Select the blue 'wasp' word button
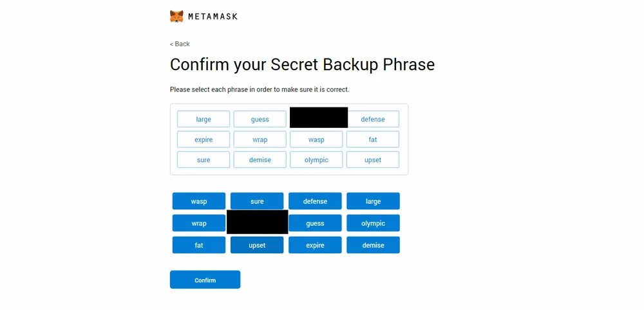The width and height of the screenshot is (644, 310). click(199, 201)
